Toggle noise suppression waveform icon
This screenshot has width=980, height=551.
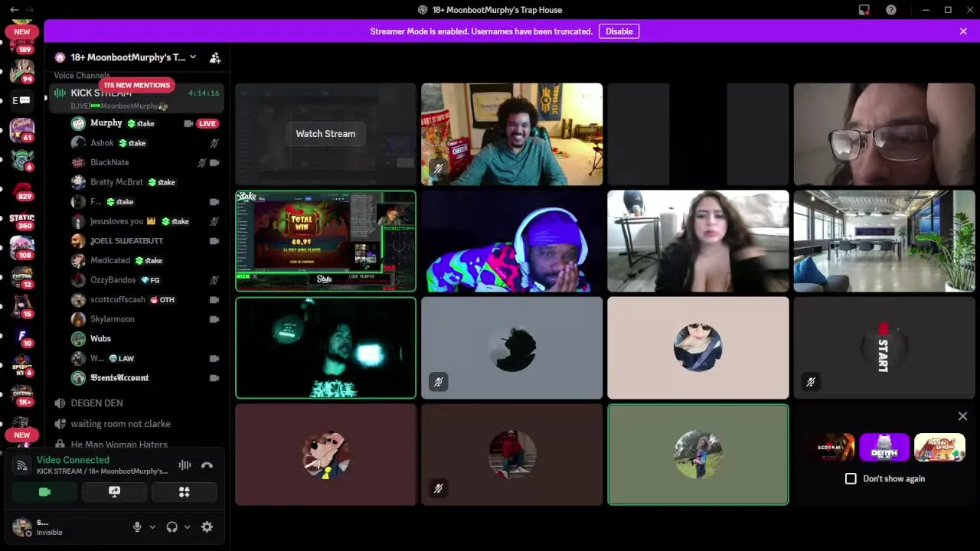point(185,465)
